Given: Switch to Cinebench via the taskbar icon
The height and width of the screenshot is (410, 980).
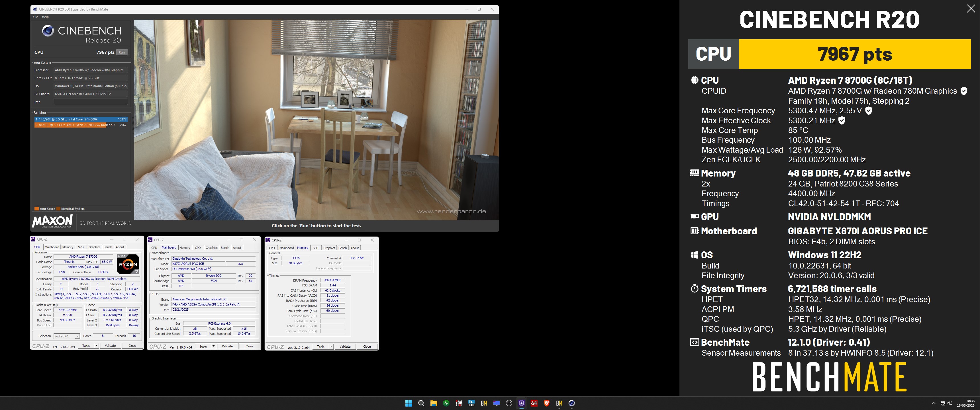Looking at the screenshot, I should tap(572, 403).
